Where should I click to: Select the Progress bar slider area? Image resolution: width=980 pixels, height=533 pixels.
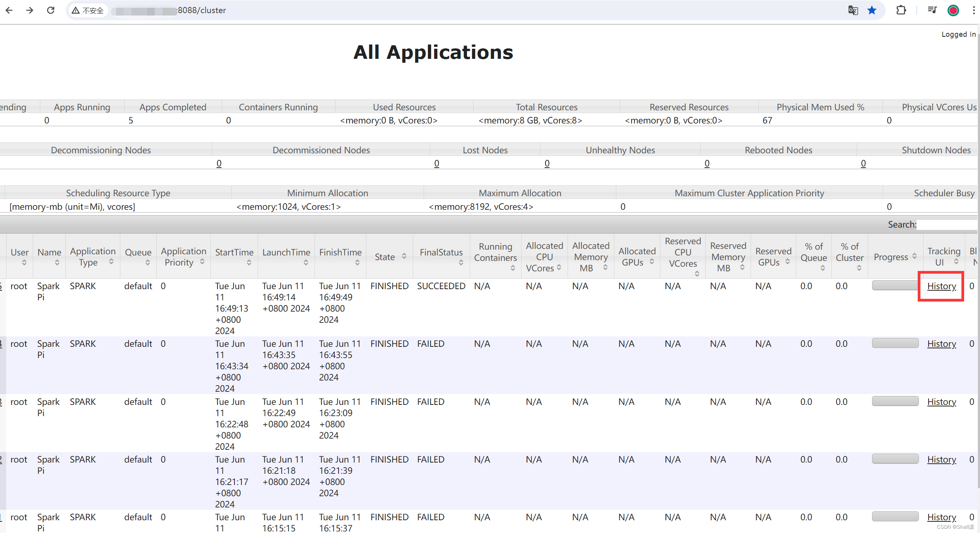click(894, 285)
